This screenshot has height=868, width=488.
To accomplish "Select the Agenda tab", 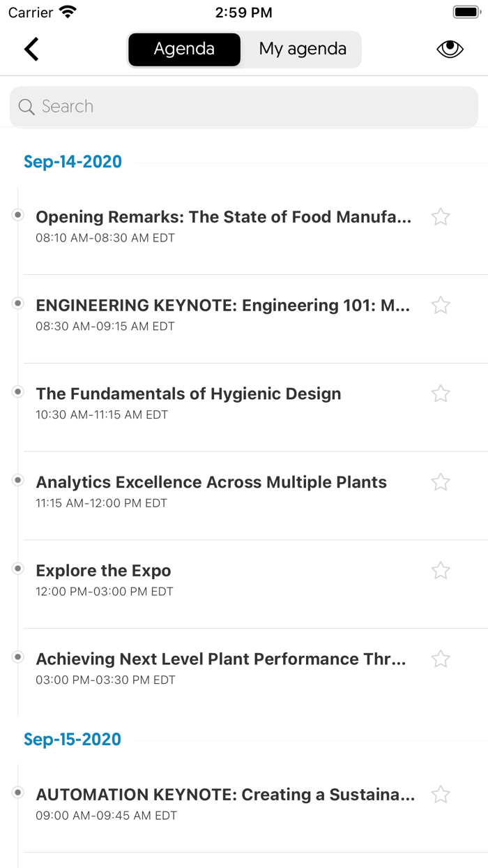I will tap(184, 49).
